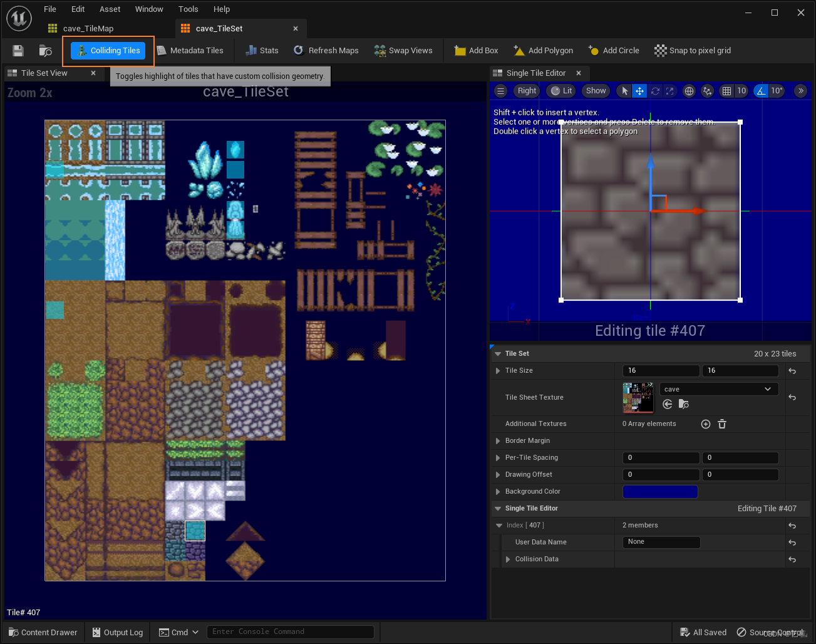
Task: Toggle the Stats display
Action: tap(262, 51)
